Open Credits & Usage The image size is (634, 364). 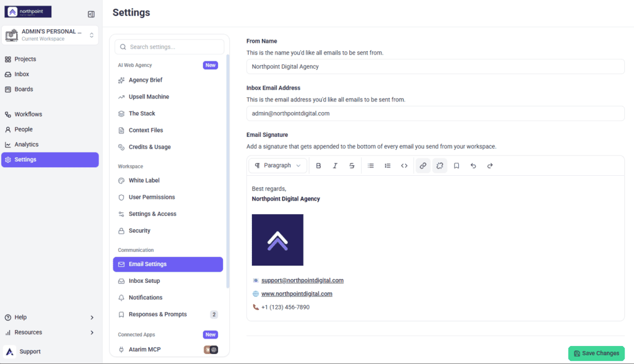click(168, 147)
